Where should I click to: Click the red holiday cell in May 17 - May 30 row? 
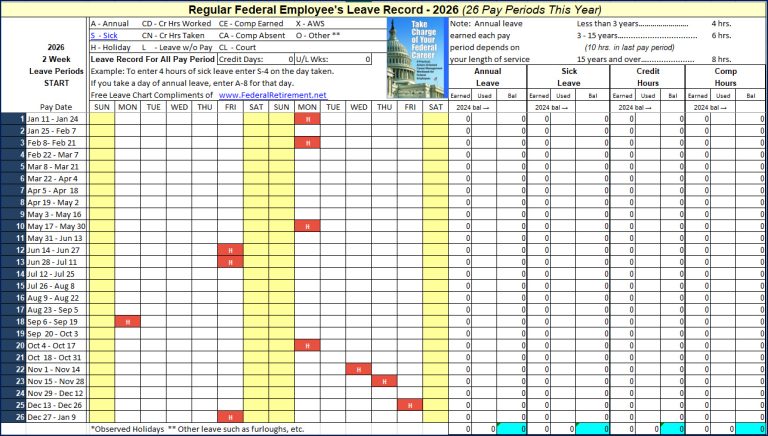pos(307,226)
